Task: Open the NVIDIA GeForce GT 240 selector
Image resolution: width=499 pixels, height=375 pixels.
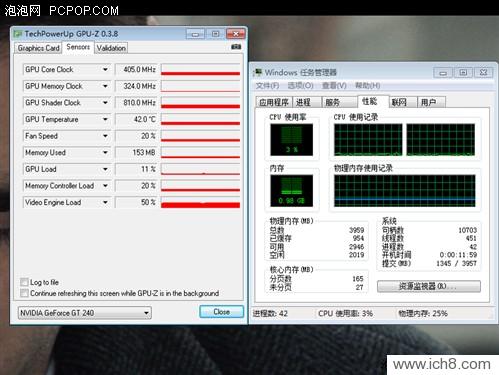Action: pyautogui.click(x=84, y=313)
